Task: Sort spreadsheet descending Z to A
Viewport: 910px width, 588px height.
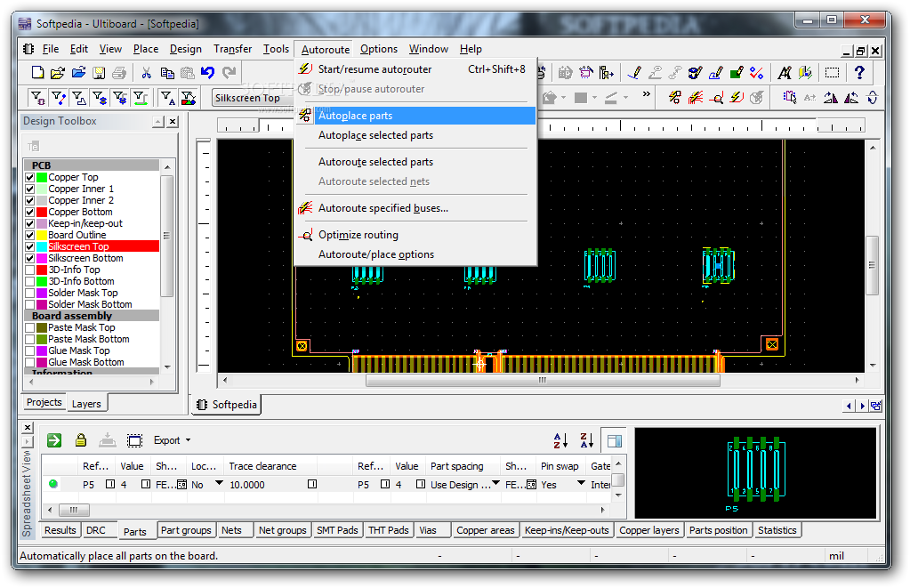Action: point(587,440)
